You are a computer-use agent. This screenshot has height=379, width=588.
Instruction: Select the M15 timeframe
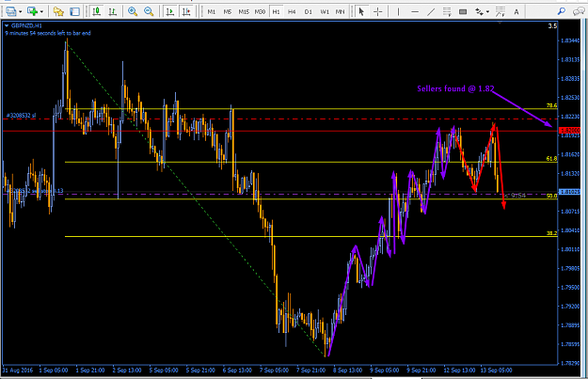click(244, 12)
